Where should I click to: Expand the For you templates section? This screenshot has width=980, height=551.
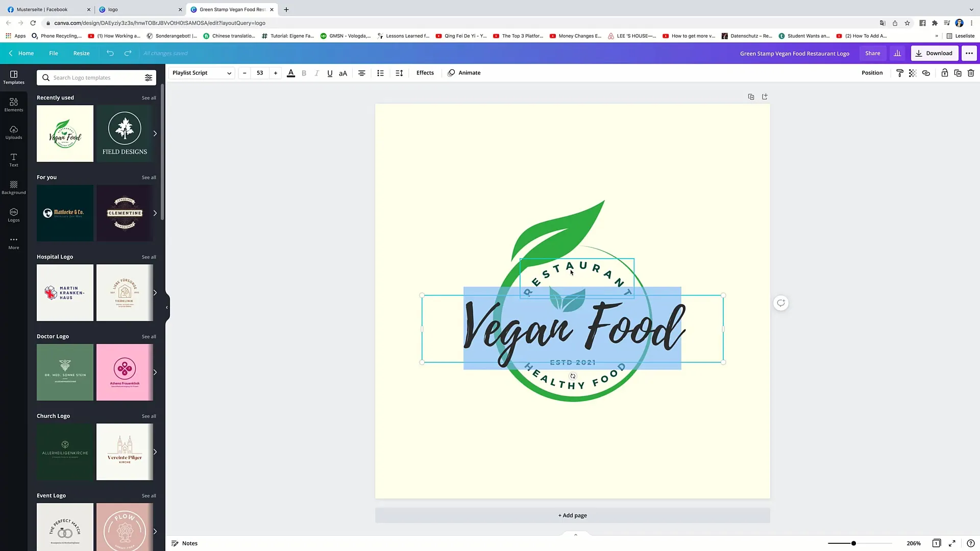coord(149,177)
